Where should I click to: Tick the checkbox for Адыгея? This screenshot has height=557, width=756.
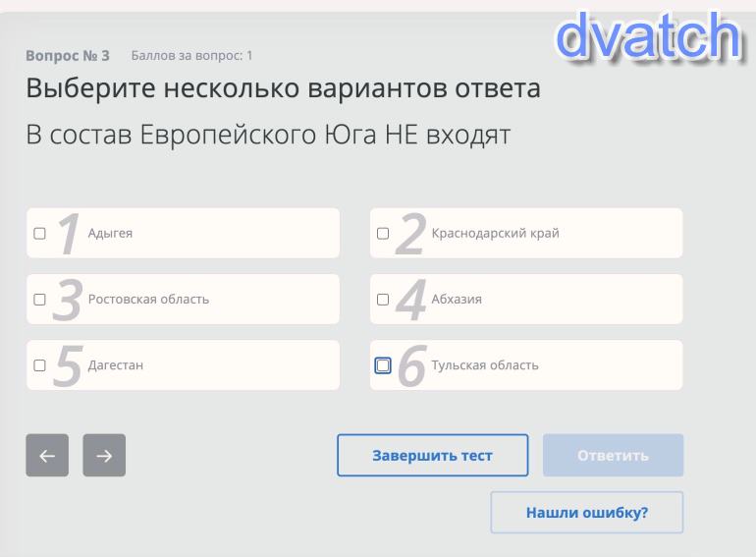tap(39, 234)
